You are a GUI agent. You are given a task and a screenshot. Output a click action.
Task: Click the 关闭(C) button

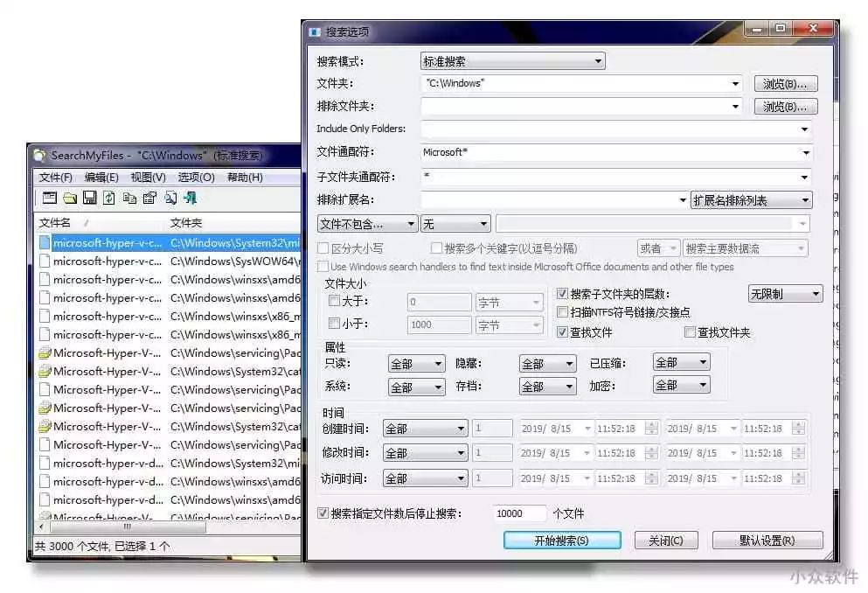pyautogui.click(x=666, y=541)
